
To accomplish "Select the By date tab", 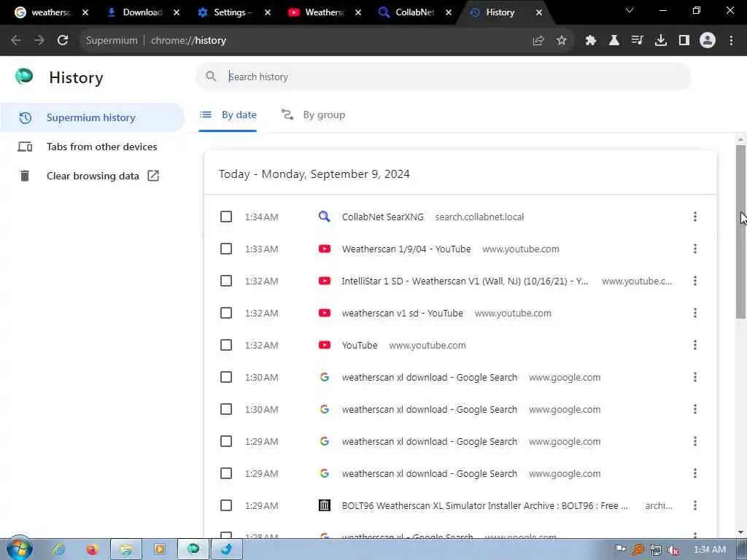I will 228,114.
